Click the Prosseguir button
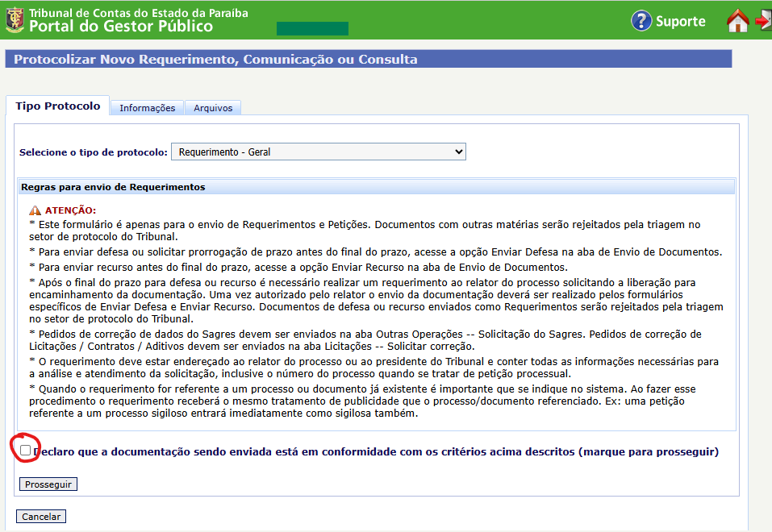772x532 pixels. [48, 484]
